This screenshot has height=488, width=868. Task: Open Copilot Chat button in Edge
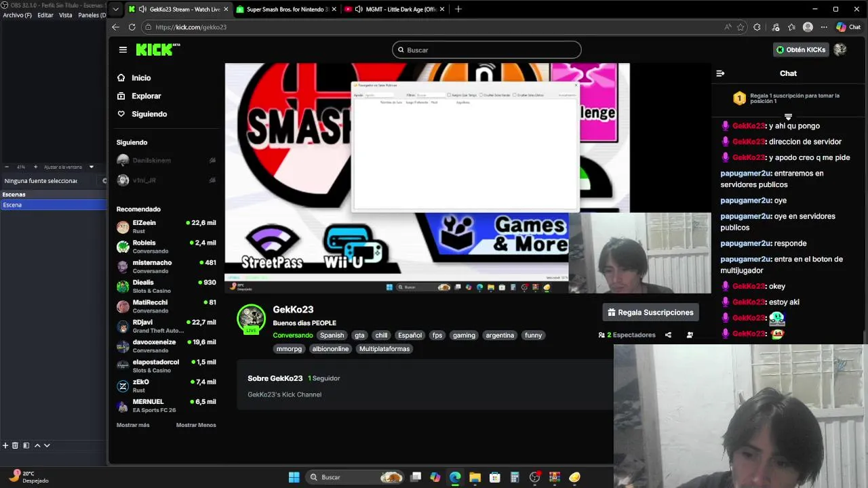(848, 27)
